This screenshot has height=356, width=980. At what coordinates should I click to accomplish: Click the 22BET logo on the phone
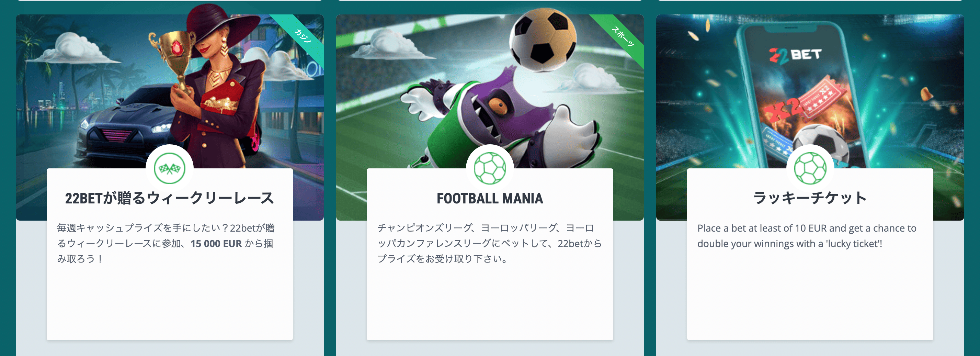(x=795, y=56)
